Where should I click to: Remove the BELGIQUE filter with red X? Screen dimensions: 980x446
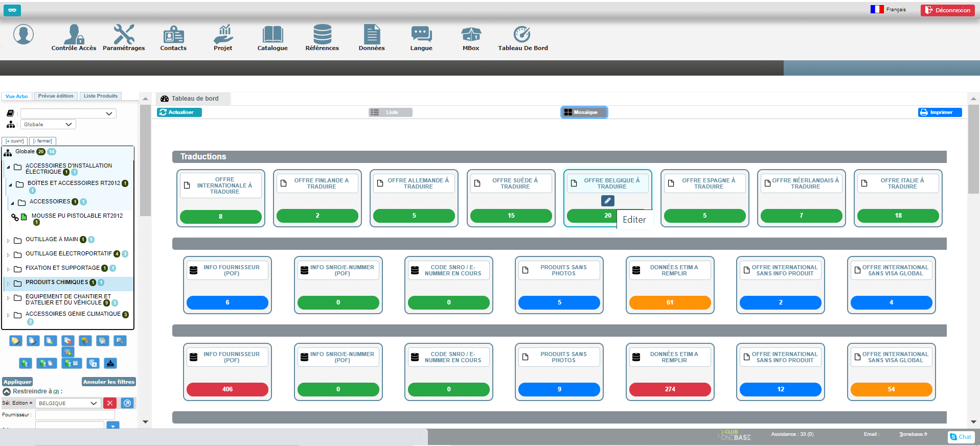coord(110,403)
